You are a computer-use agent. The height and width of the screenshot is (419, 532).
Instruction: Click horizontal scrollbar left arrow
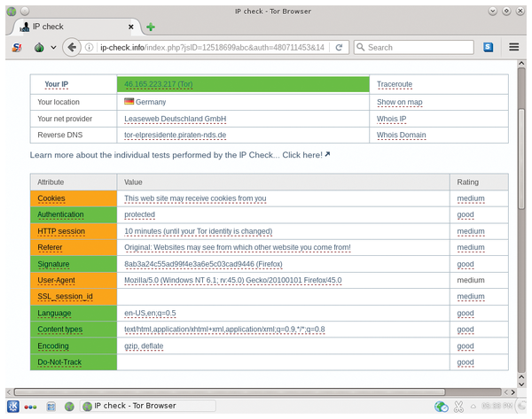[x=9, y=392]
